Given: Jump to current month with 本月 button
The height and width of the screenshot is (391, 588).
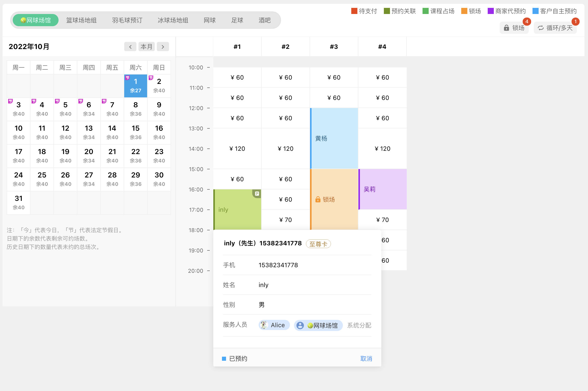Looking at the screenshot, I should point(147,47).
